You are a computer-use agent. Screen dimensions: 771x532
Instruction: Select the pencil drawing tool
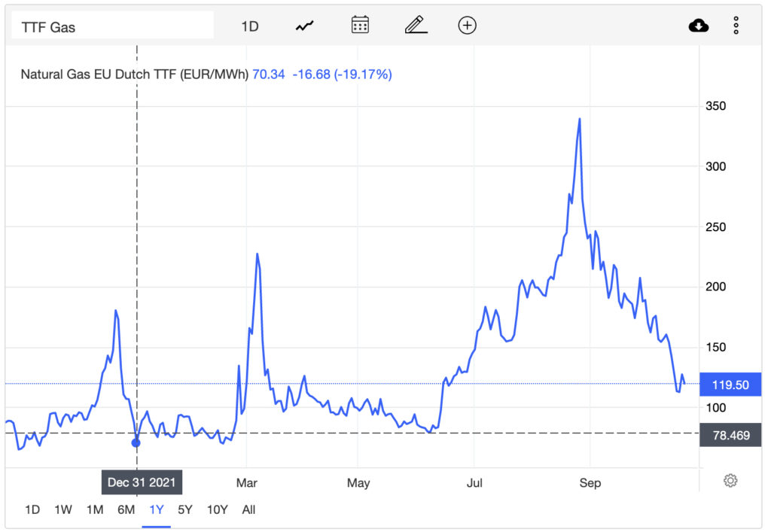pos(416,25)
